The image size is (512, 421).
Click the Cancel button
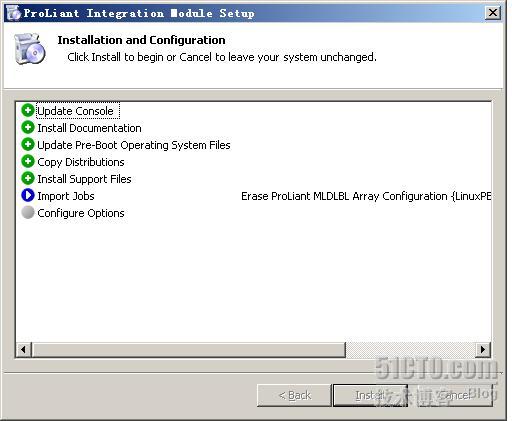coord(455,395)
